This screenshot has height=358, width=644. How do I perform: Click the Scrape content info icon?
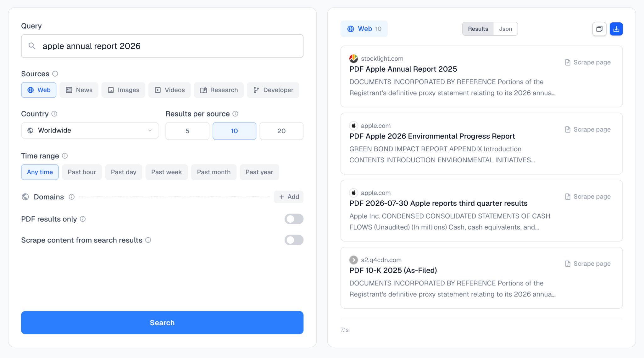[x=148, y=240]
